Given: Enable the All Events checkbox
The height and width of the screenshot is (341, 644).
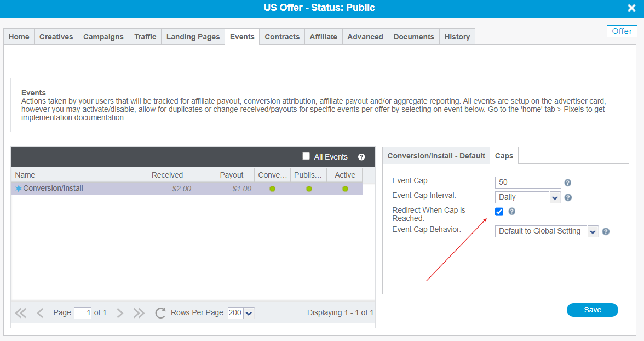Looking at the screenshot, I should (306, 156).
